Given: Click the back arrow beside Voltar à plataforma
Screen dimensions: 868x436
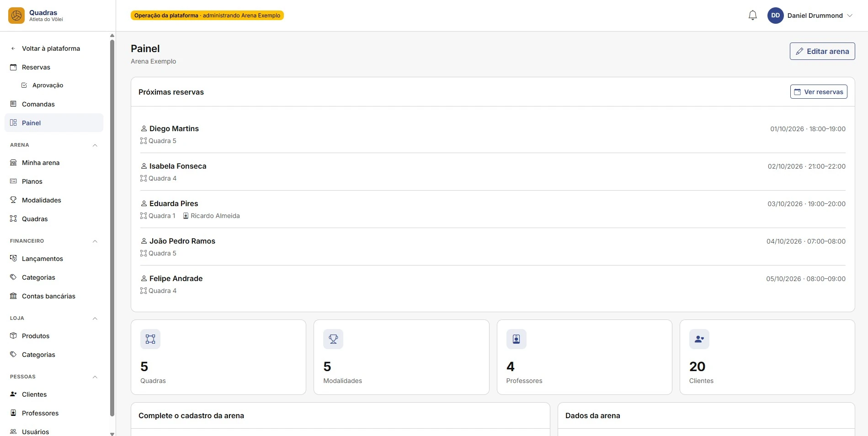Looking at the screenshot, I should point(13,48).
